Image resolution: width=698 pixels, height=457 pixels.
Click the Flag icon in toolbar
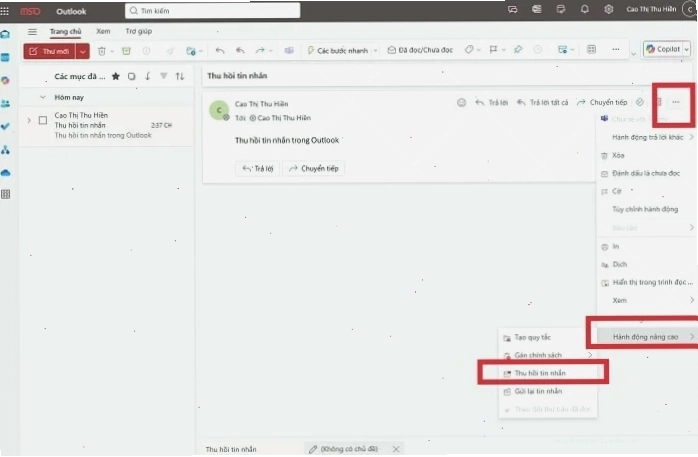click(x=493, y=50)
